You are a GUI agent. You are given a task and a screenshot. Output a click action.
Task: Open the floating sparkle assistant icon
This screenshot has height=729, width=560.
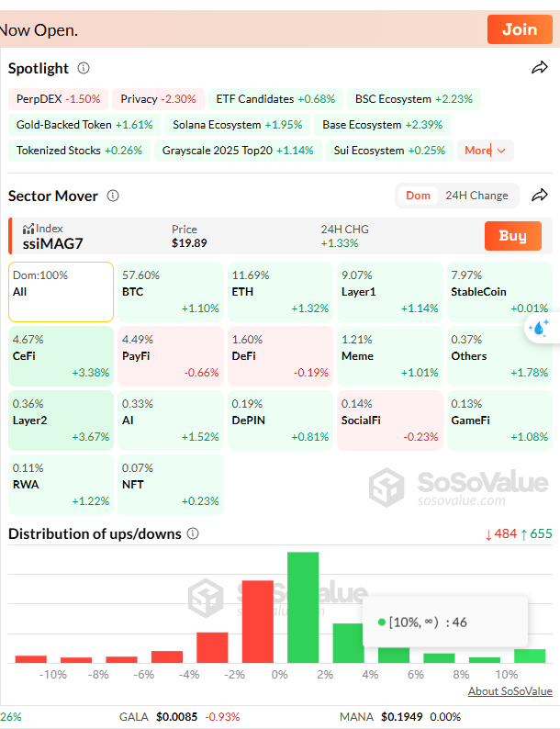pyautogui.click(x=540, y=328)
